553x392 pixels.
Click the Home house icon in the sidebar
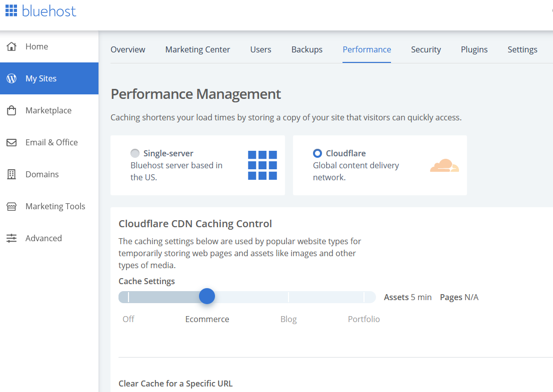click(11, 46)
